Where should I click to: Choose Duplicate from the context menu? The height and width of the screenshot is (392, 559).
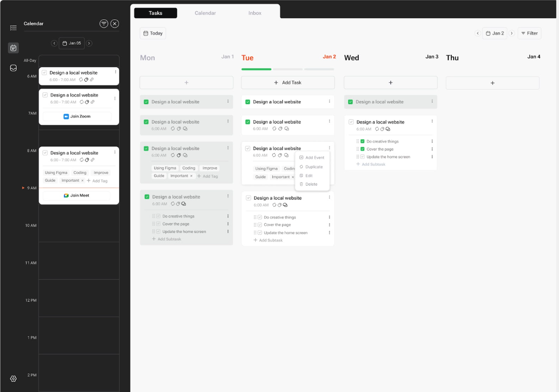point(311,167)
